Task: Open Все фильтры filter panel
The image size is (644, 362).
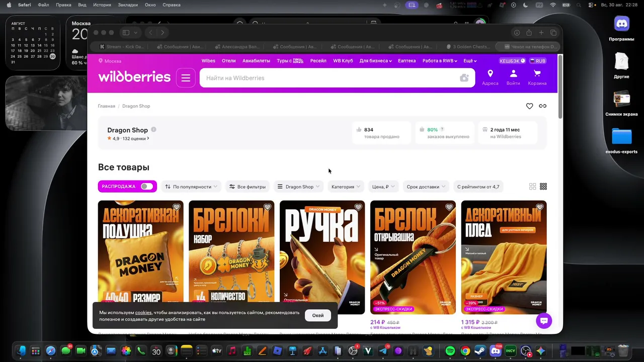Action: coord(248,187)
